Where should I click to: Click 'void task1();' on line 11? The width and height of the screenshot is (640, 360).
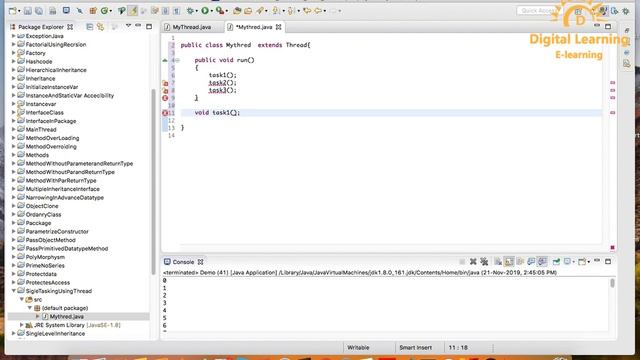click(x=217, y=113)
